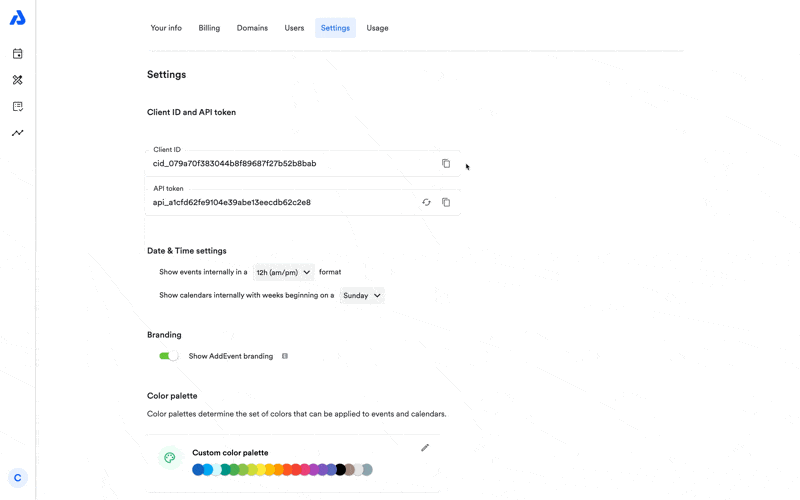Viewport: 800px width, 500px height.
Task: Open the 12h (am/pm) format dropdown
Action: 283,272
